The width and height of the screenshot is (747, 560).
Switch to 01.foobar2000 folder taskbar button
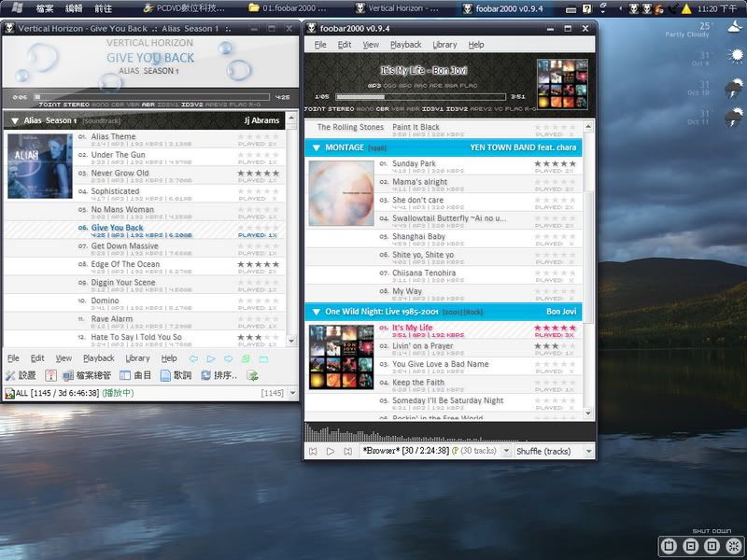[x=289, y=8]
